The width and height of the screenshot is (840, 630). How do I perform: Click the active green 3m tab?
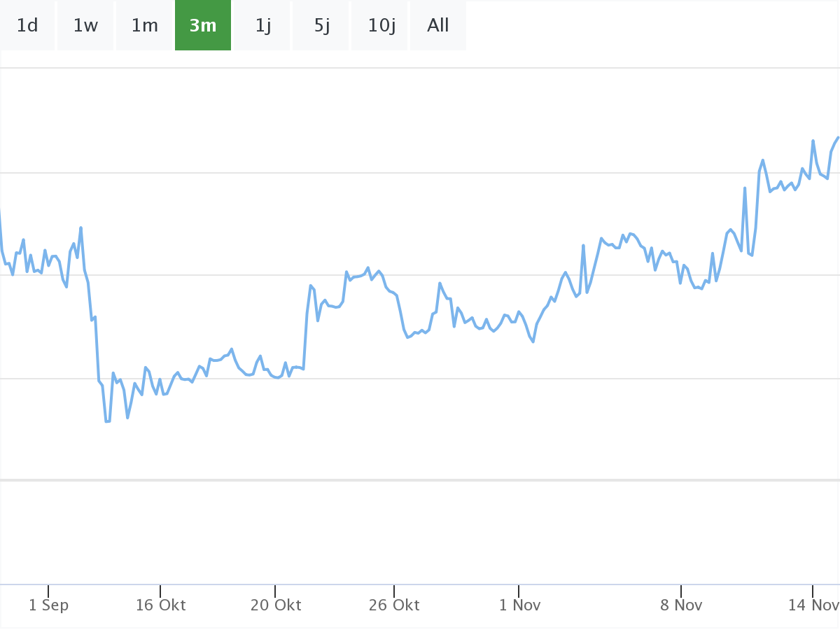point(203,26)
